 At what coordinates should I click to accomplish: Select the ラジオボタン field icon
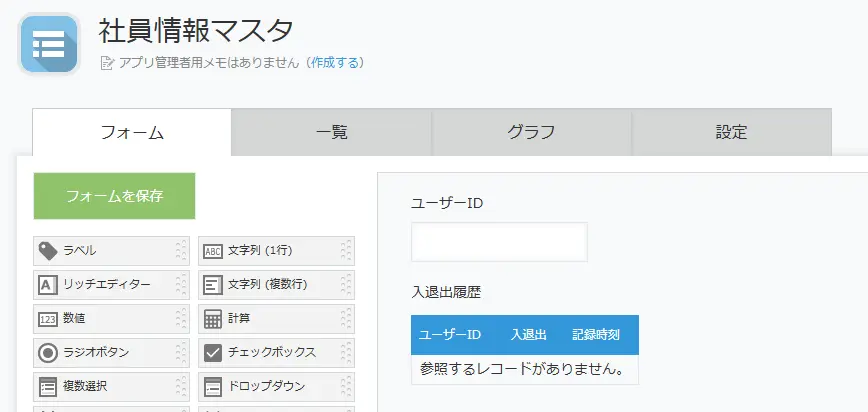pyautogui.click(x=48, y=353)
